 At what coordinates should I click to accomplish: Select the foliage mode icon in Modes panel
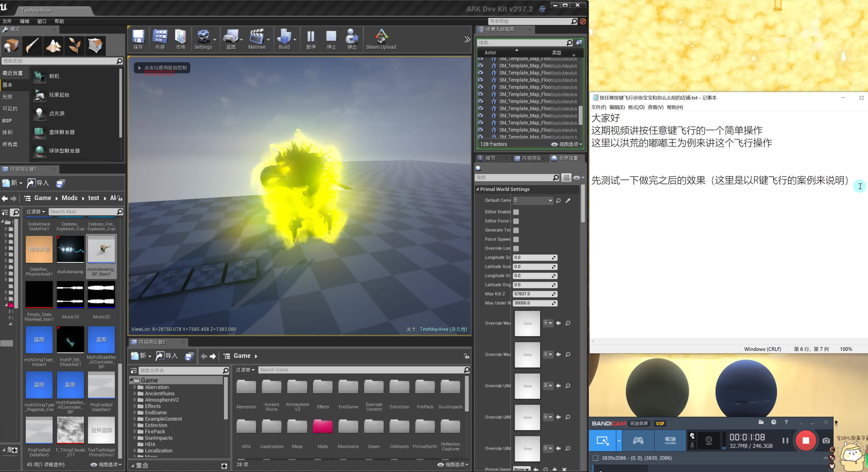click(74, 46)
